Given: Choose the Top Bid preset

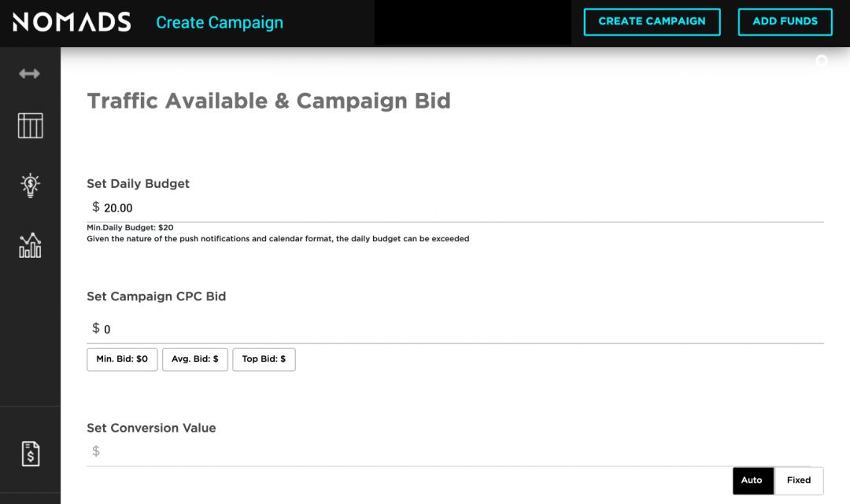Looking at the screenshot, I should [264, 359].
